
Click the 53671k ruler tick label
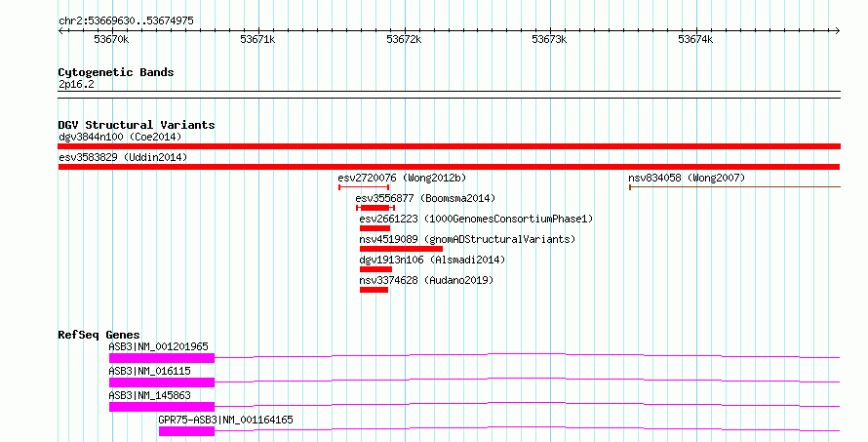pyautogui.click(x=257, y=40)
